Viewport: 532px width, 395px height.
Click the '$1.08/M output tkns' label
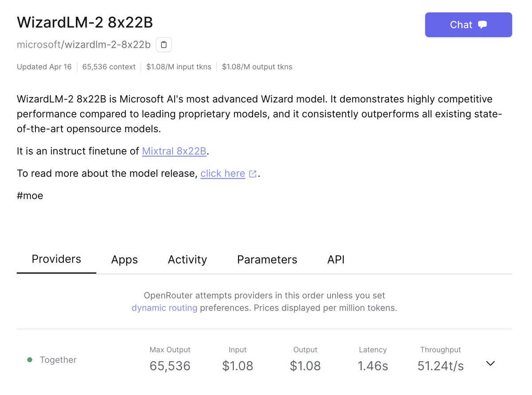(x=257, y=67)
